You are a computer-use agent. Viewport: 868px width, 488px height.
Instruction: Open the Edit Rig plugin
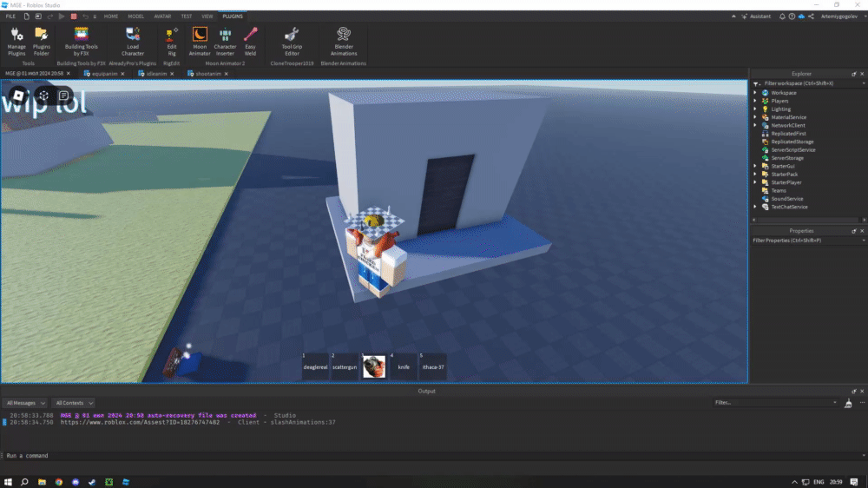coord(172,42)
